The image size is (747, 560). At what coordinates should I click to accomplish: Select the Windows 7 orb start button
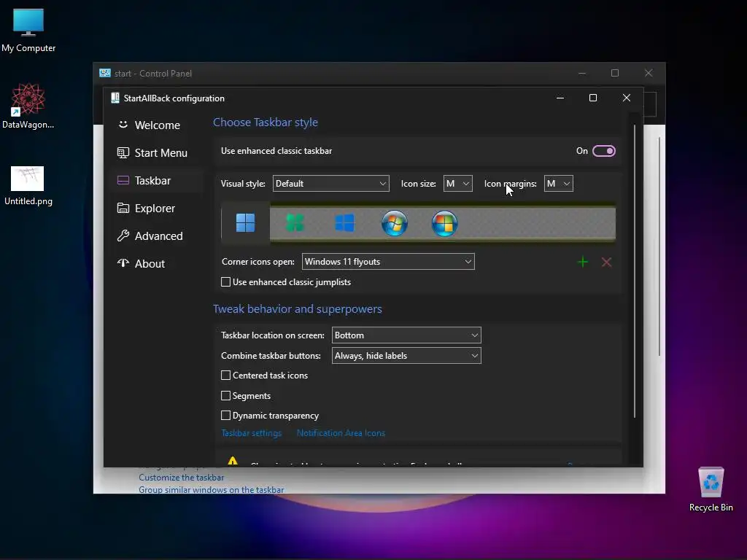click(395, 223)
